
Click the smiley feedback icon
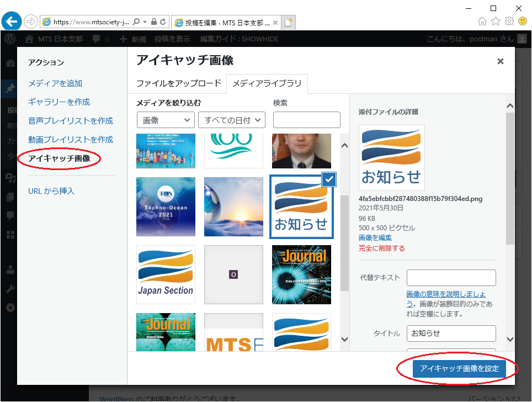[522, 22]
